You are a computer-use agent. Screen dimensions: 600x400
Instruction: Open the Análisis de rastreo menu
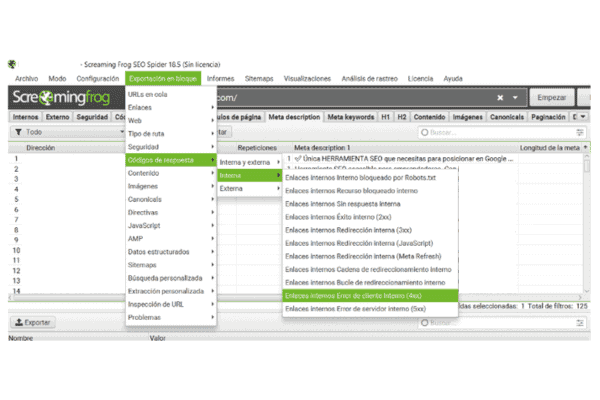tap(369, 78)
